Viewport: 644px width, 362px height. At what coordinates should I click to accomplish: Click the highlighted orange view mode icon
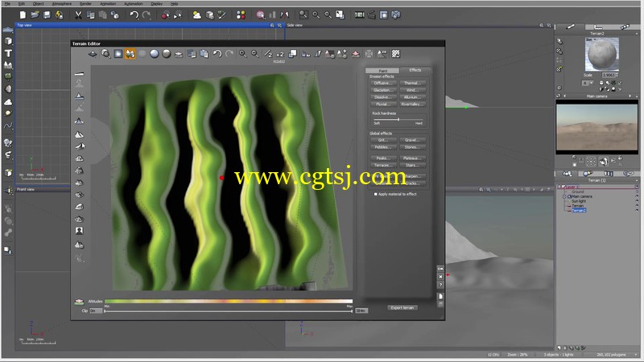click(x=130, y=54)
